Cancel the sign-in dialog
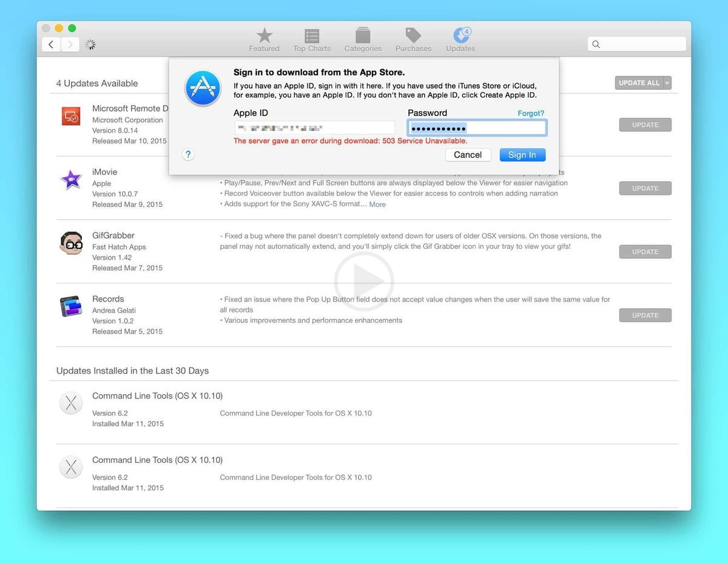This screenshot has height=563, width=728. [x=468, y=155]
